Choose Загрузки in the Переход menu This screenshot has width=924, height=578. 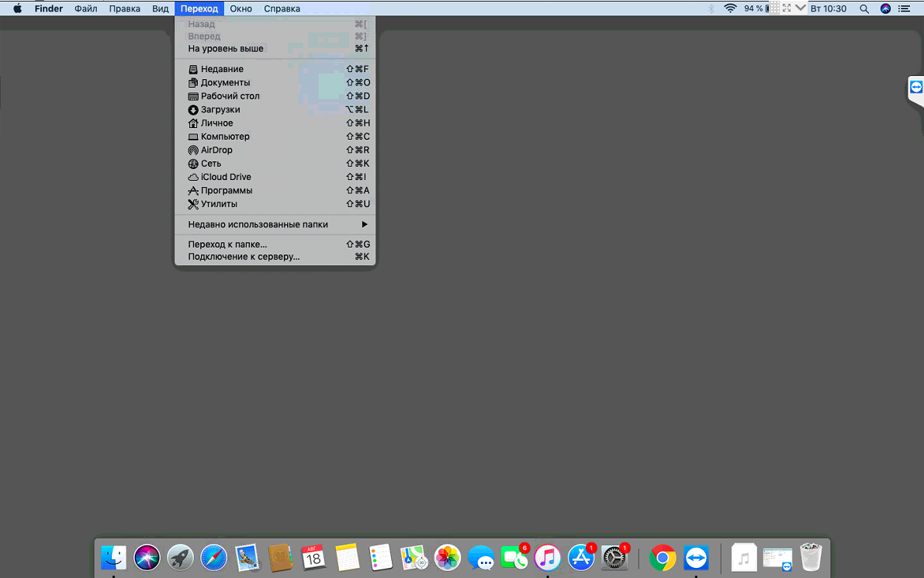[220, 109]
